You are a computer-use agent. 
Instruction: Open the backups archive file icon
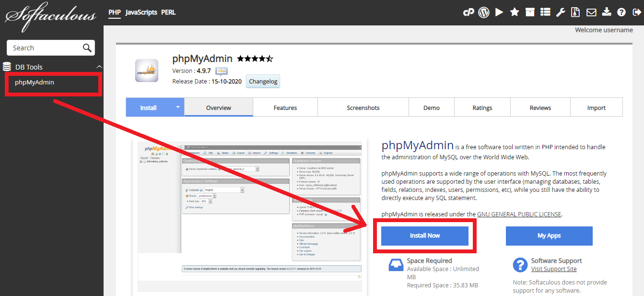(575, 12)
